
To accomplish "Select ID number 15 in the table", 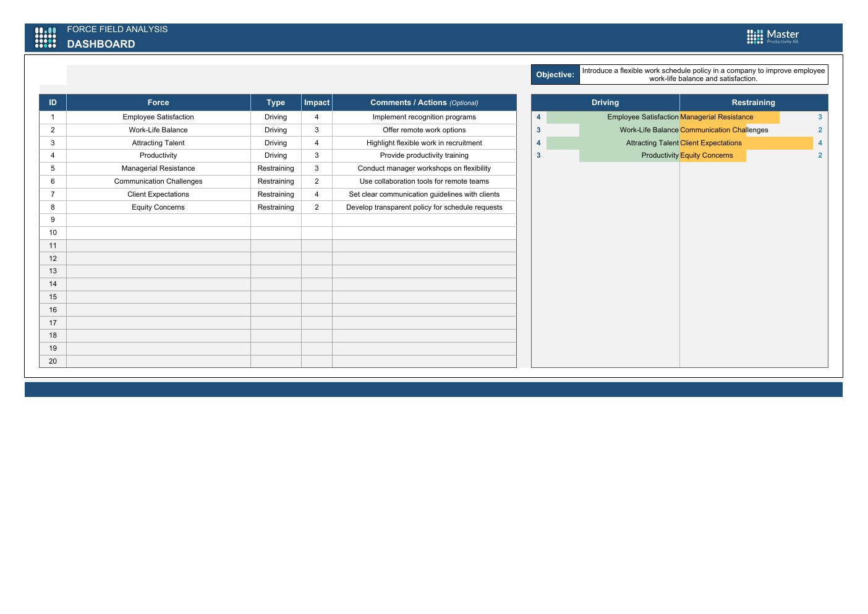I will click(53, 297).
